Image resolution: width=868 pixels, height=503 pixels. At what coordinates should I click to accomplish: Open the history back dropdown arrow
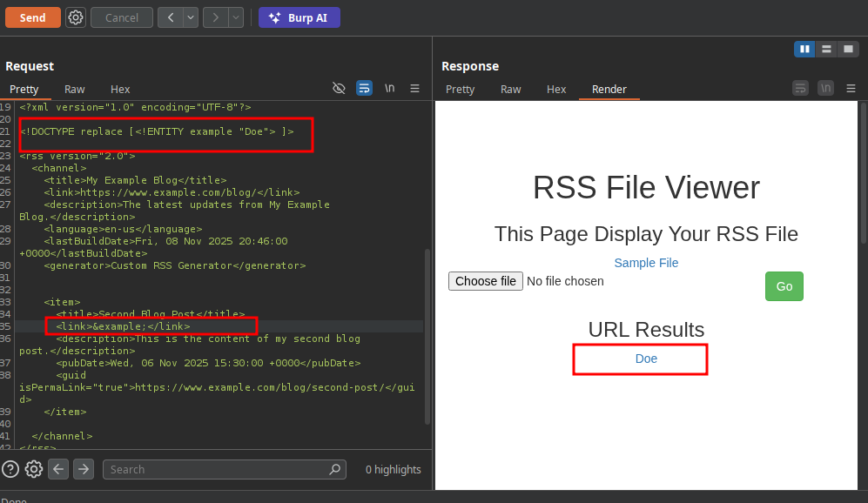pyautogui.click(x=191, y=17)
